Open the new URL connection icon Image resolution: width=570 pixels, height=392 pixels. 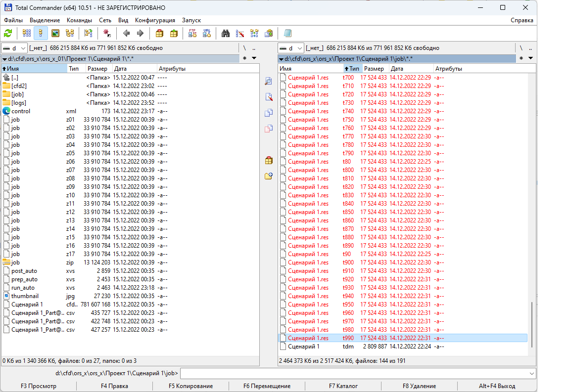point(207,34)
